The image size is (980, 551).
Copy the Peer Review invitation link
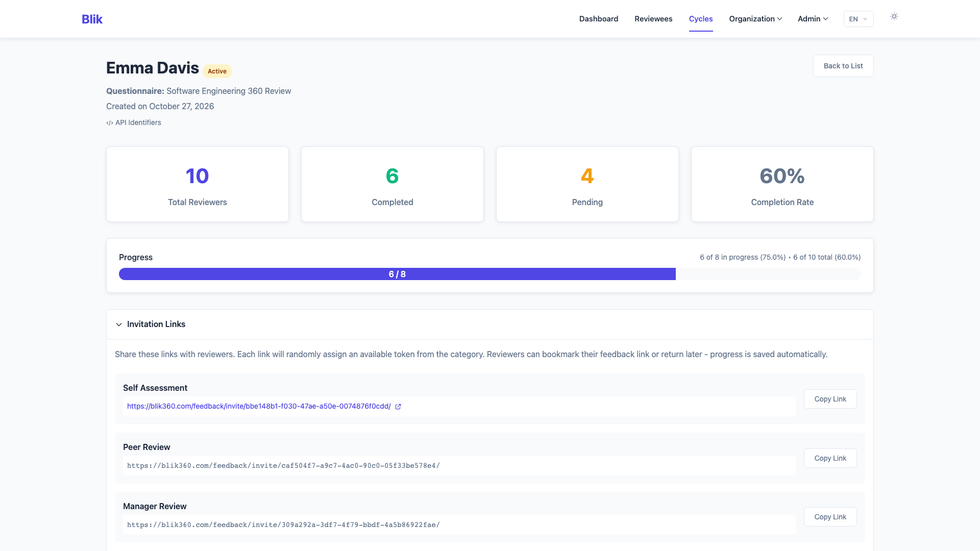click(830, 458)
